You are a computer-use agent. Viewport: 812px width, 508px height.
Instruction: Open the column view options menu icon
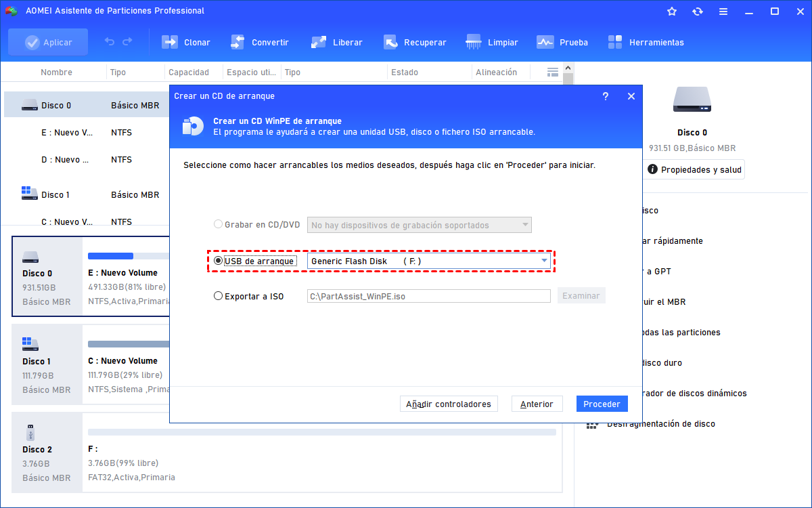pyautogui.click(x=553, y=72)
